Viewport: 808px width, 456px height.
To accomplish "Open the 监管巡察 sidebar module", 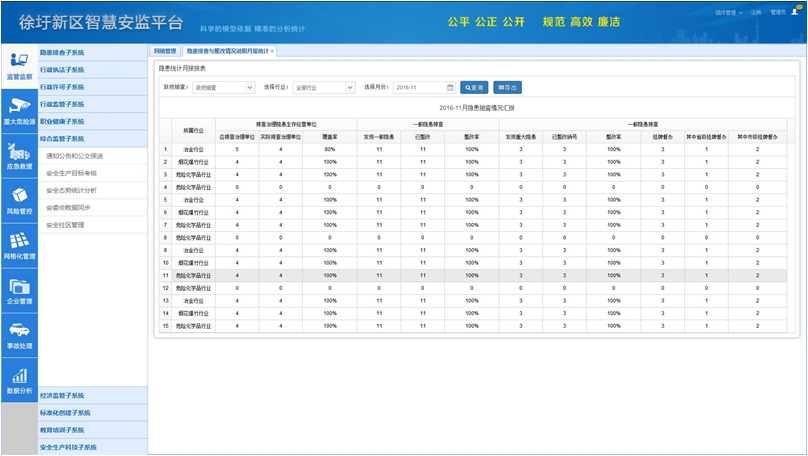I will 19,65.
